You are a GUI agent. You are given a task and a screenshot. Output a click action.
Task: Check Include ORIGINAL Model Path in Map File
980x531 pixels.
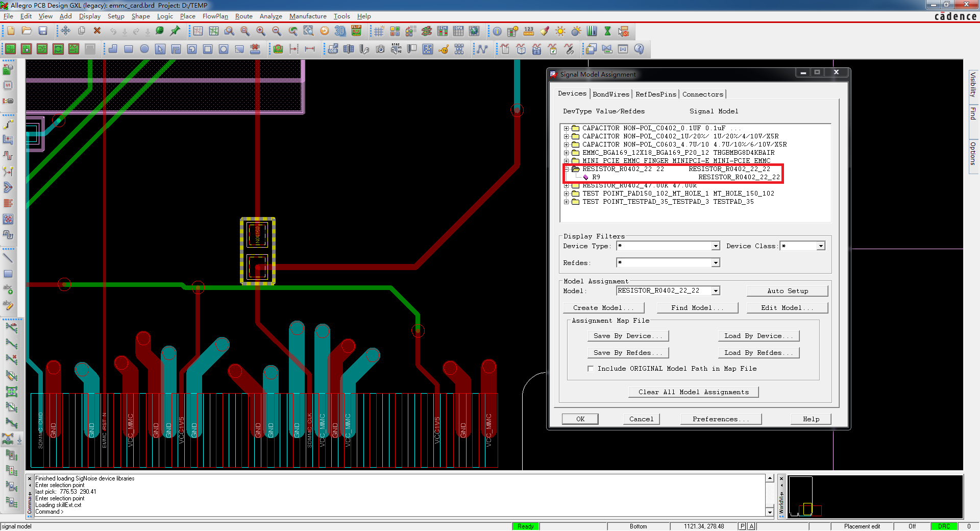point(591,369)
